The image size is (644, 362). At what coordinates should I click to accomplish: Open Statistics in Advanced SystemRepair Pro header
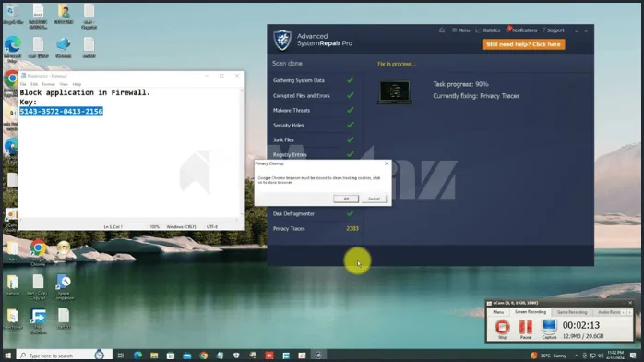click(487, 30)
